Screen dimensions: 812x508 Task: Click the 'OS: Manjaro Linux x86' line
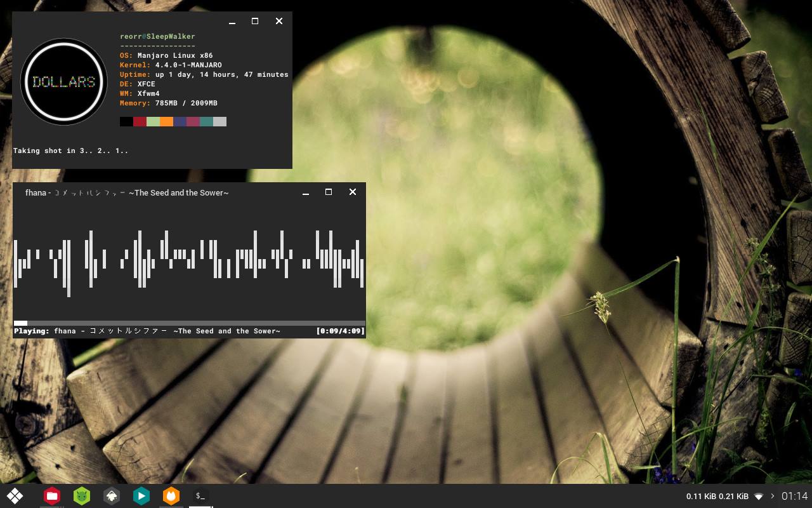point(166,56)
